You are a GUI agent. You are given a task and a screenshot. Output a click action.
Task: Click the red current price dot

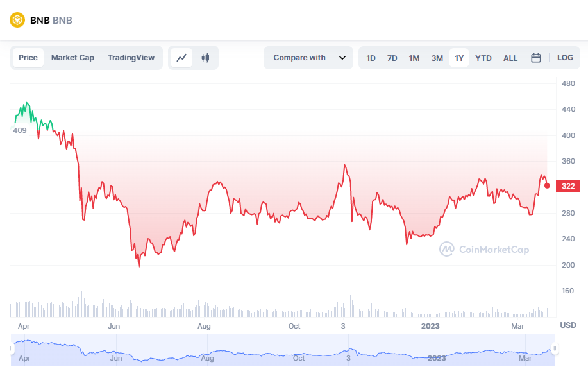click(x=547, y=186)
